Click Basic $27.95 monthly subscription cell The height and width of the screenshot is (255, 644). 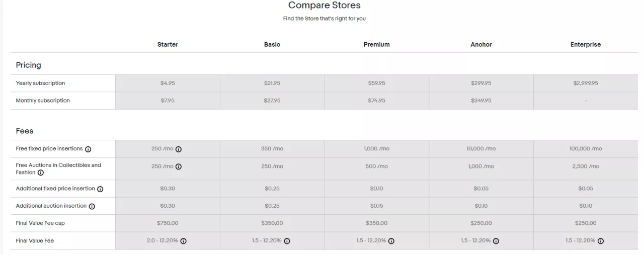[x=272, y=101]
